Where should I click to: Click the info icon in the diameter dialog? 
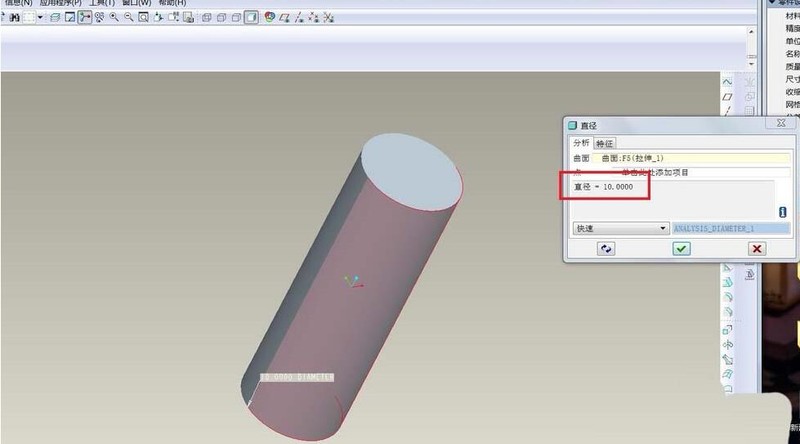click(x=783, y=212)
